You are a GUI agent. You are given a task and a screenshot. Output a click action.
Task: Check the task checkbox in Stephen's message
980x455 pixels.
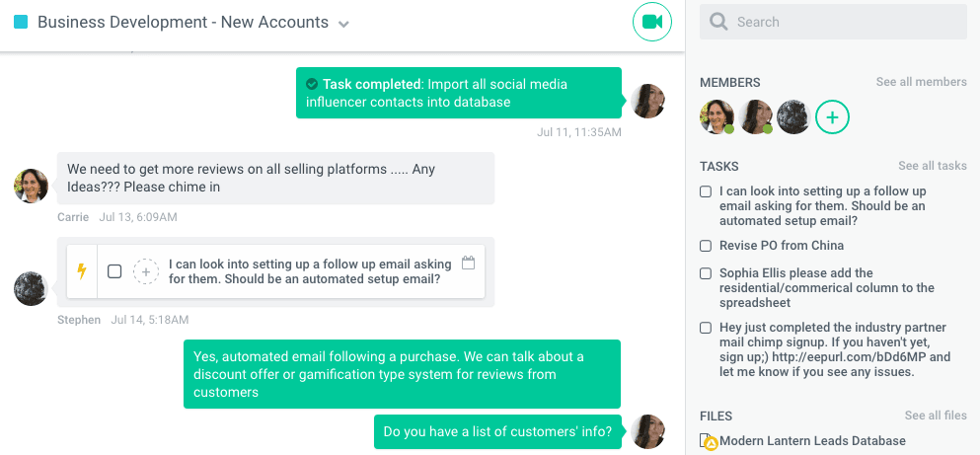point(114,271)
